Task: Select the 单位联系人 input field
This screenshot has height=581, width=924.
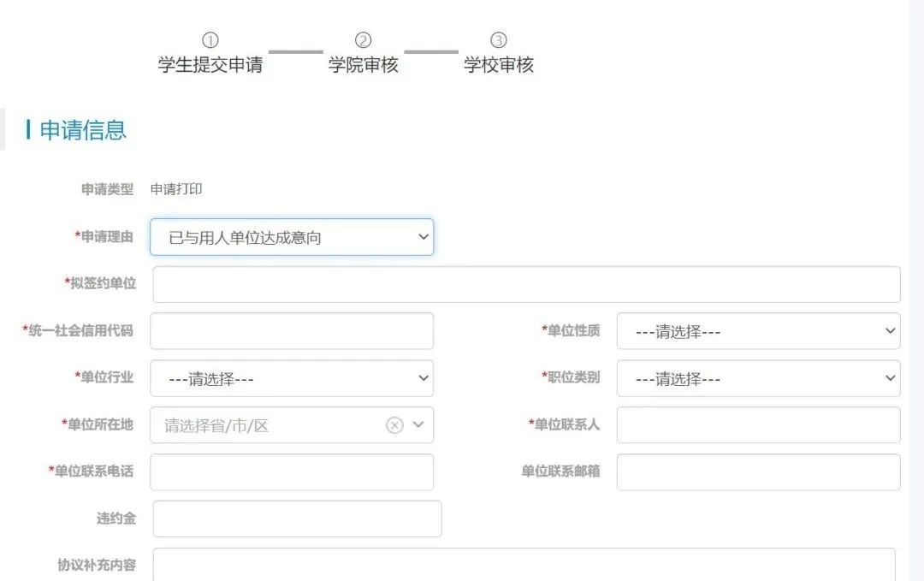Action: tap(757, 425)
